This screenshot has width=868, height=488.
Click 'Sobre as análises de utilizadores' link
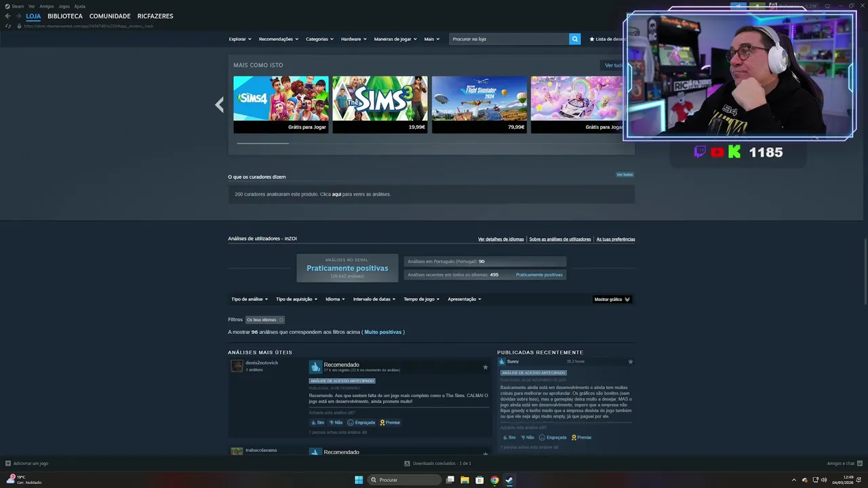(x=560, y=239)
